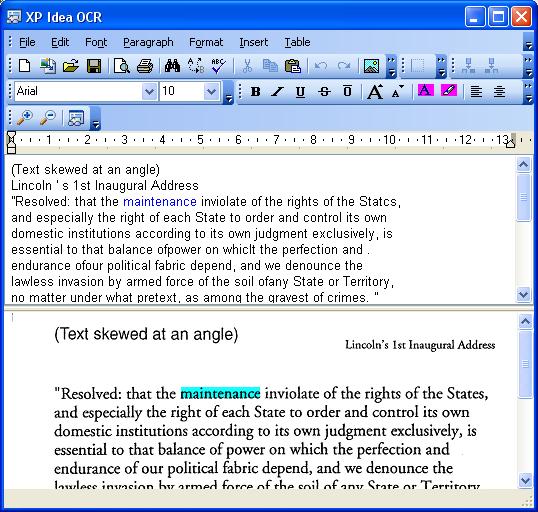Minimize the XP Idea OCR window
This screenshot has height=512, width=538.
click(475, 16)
